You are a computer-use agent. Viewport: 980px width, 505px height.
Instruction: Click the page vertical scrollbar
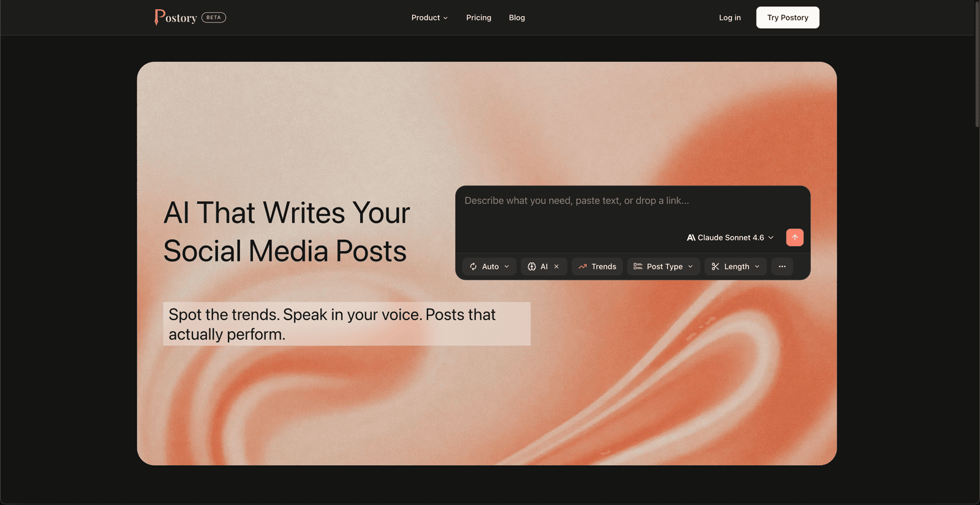[x=977, y=64]
